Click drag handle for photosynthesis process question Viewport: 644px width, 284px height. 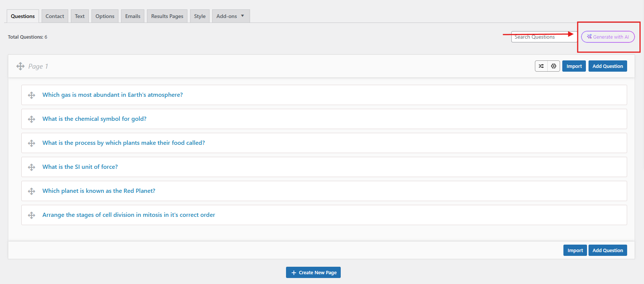click(x=31, y=143)
